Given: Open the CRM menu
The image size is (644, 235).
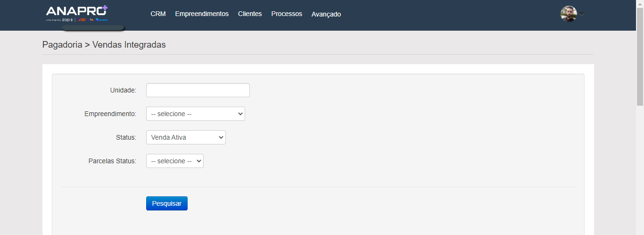Looking at the screenshot, I should [158, 14].
